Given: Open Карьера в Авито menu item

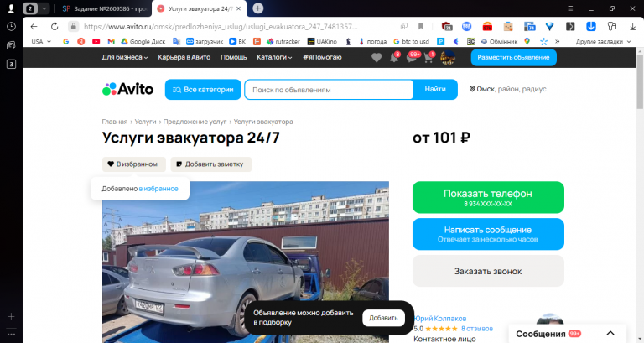Looking at the screenshot, I should point(184,58).
